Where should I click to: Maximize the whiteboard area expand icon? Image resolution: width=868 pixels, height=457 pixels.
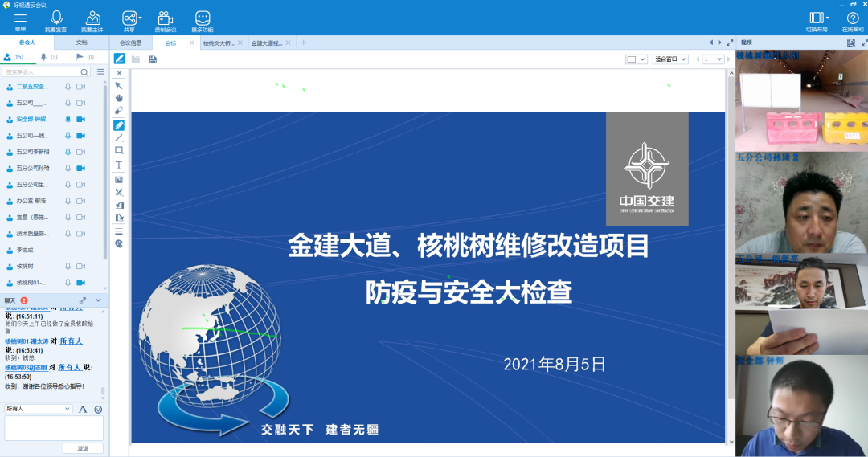point(730,43)
